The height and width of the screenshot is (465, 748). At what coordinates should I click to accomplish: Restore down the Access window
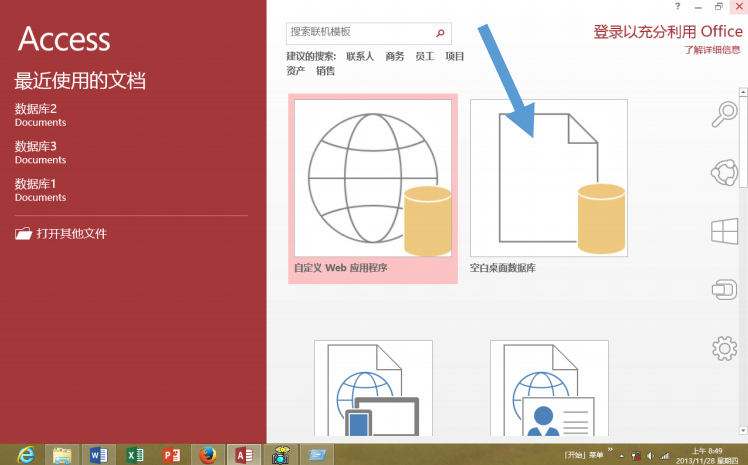718,6
